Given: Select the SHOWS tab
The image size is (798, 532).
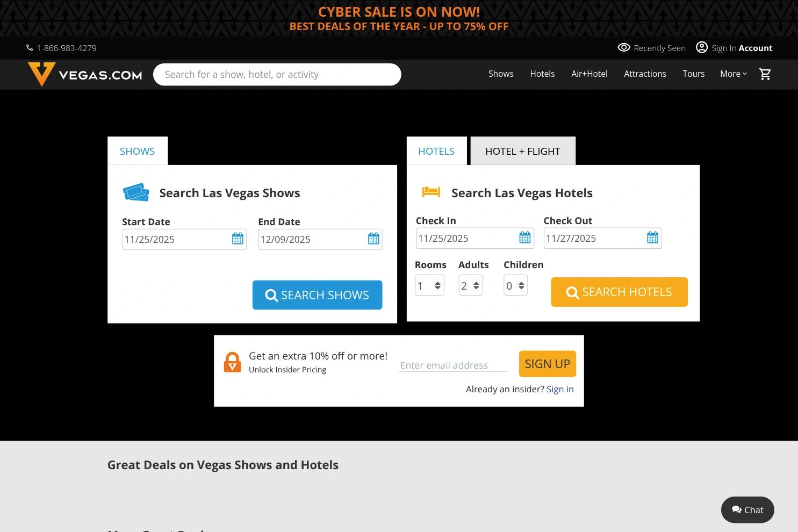Looking at the screenshot, I should click(x=138, y=151).
